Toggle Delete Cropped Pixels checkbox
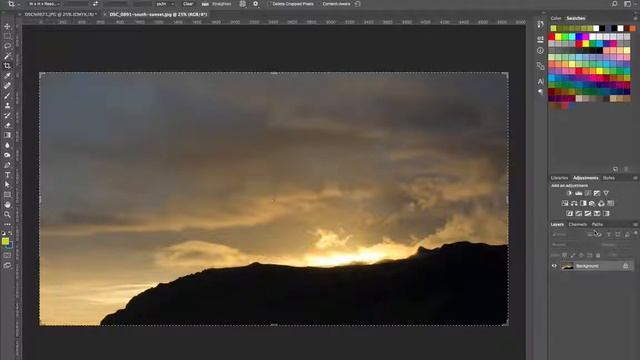640x360 pixels. tap(269, 4)
